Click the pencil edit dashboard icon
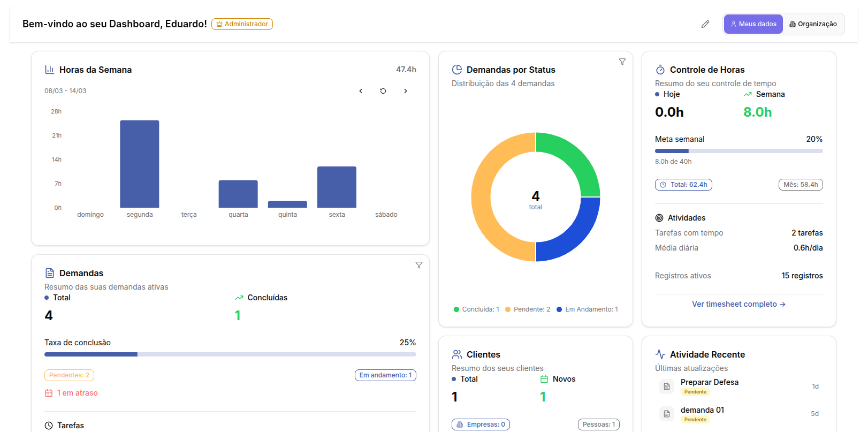 click(x=705, y=24)
